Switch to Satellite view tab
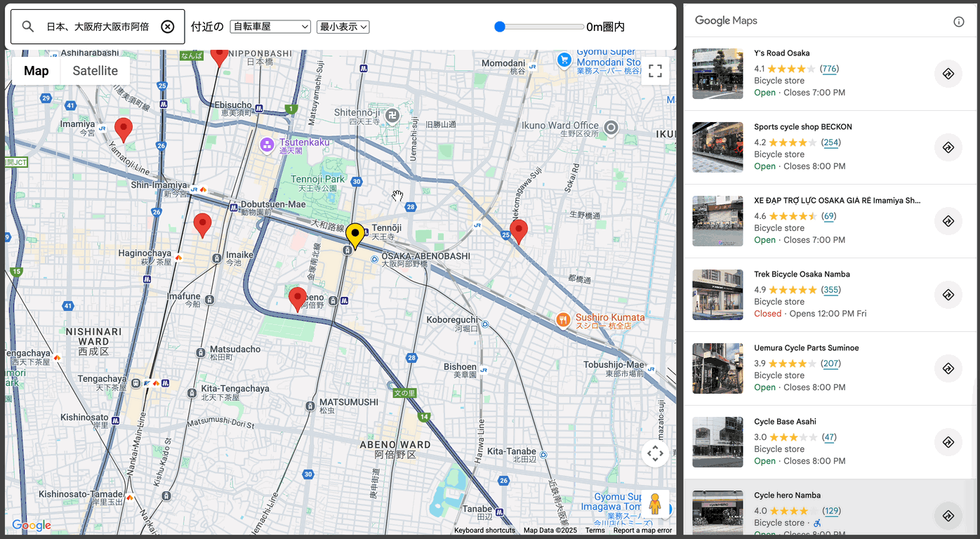This screenshot has height=539, width=980. click(x=95, y=71)
